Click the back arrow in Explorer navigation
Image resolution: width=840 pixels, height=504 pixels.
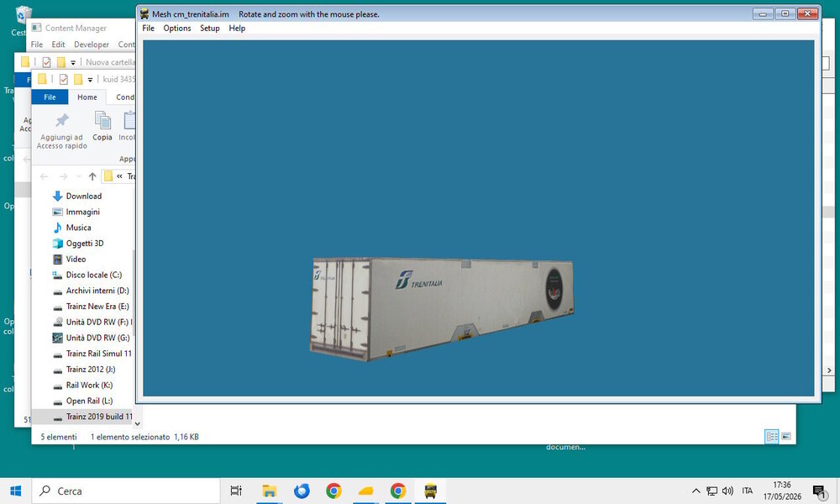click(44, 176)
